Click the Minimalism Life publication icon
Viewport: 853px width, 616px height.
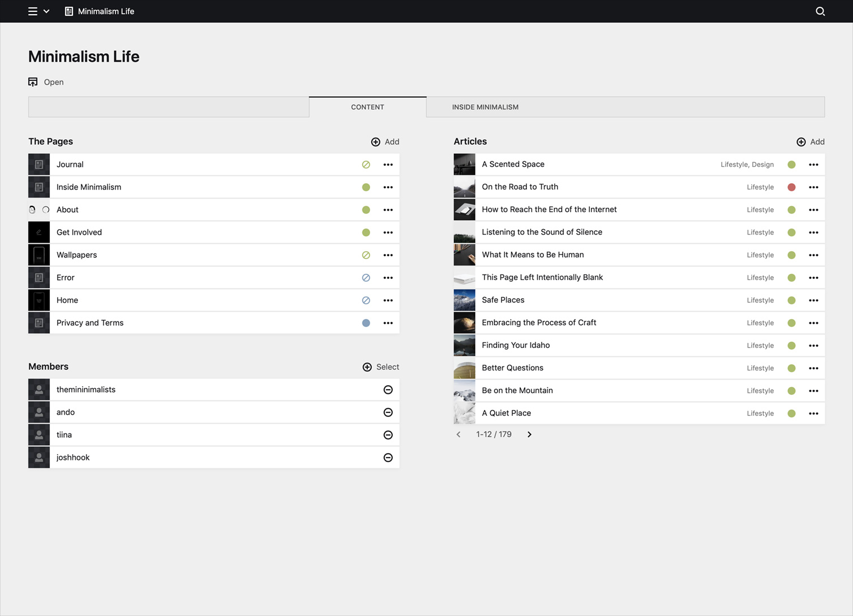pos(68,11)
